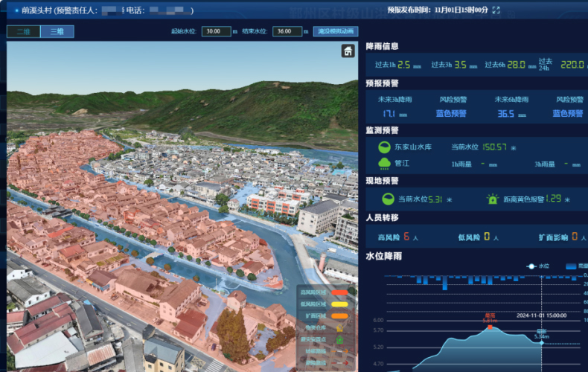Switch to the 二维 view tab
This screenshot has width=588, height=372.
[x=23, y=31]
